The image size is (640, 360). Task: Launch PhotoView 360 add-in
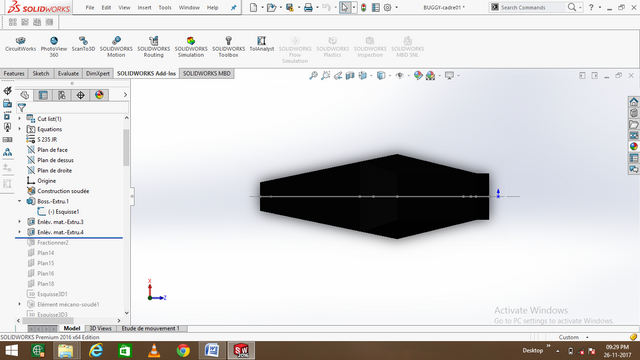pos(54,46)
